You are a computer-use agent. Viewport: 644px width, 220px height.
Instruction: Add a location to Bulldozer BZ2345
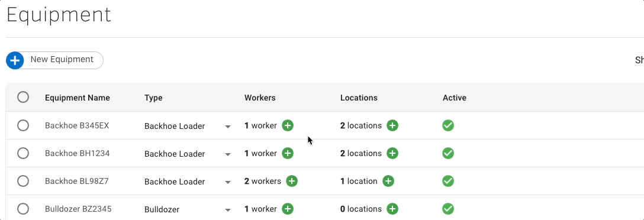pos(392,209)
